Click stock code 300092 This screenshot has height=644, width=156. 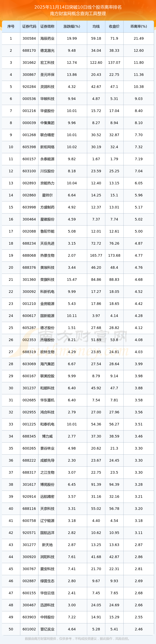(x=29, y=292)
